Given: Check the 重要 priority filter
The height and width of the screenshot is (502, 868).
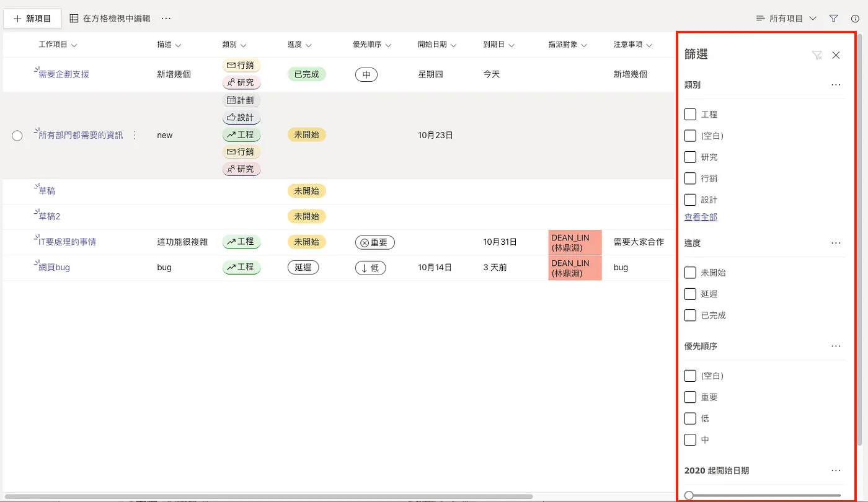Looking at the screenshot, I should click(690, 397).
